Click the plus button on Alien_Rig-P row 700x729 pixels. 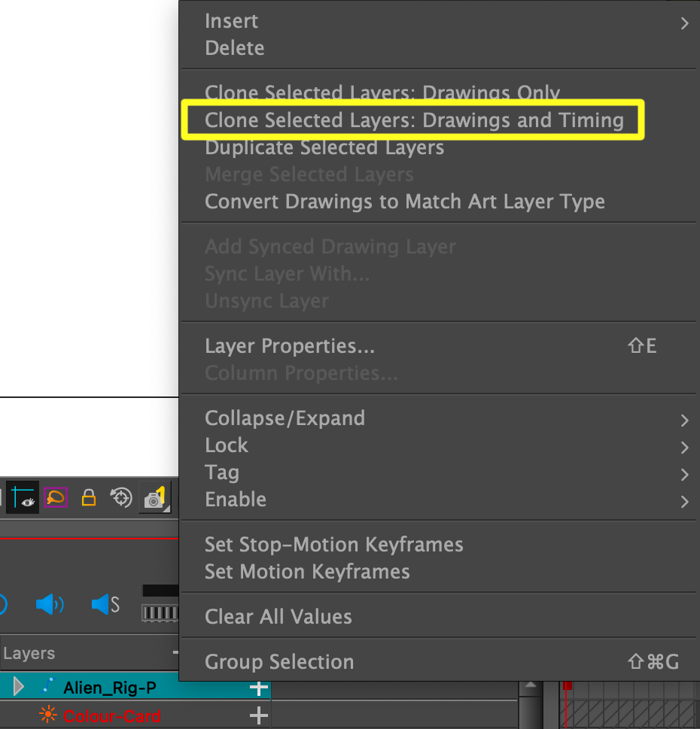point(258,688)
